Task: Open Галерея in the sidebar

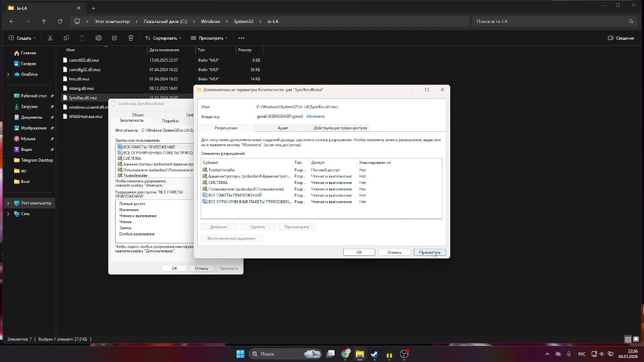Action: tap(29, 64)
